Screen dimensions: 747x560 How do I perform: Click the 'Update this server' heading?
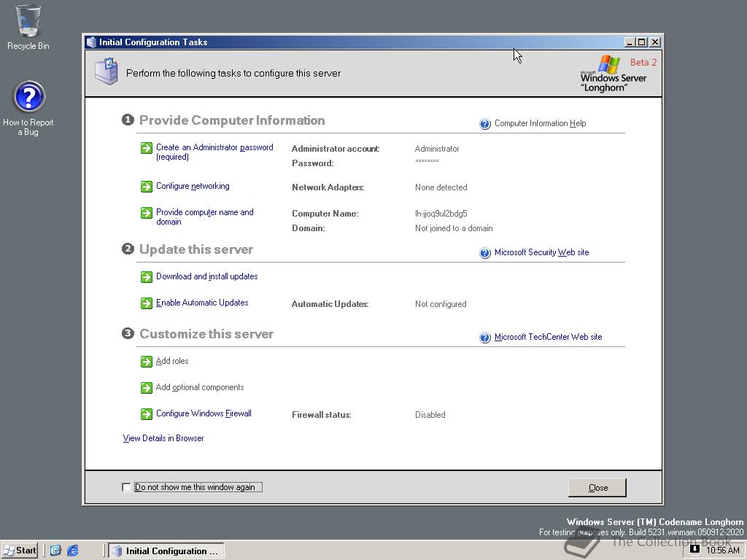click(196, 249)
